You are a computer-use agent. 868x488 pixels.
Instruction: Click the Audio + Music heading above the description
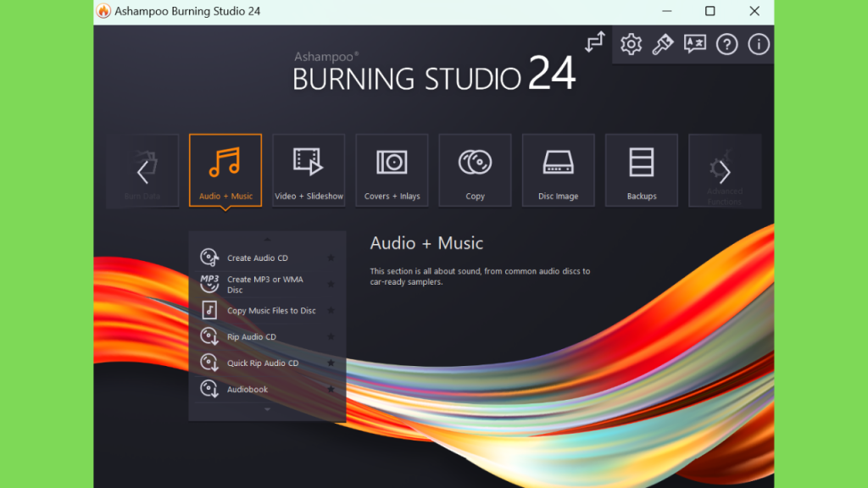tap(426, 243)
